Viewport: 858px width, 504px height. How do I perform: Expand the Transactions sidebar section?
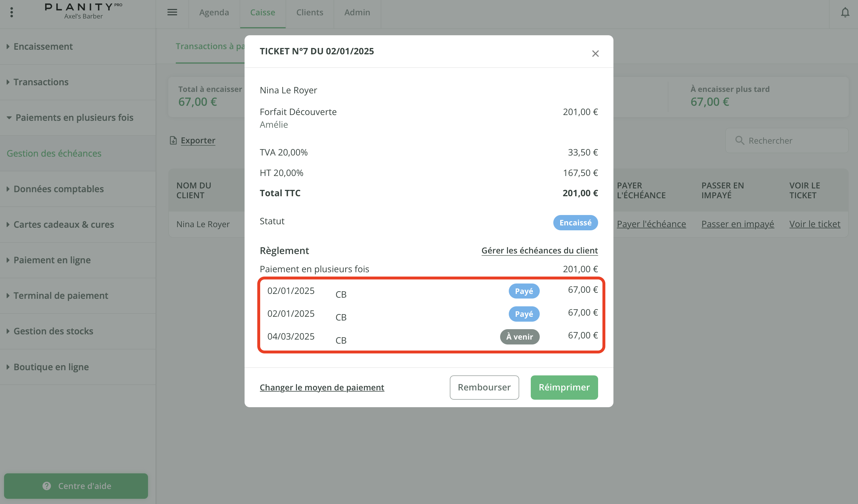click(41, 82)
